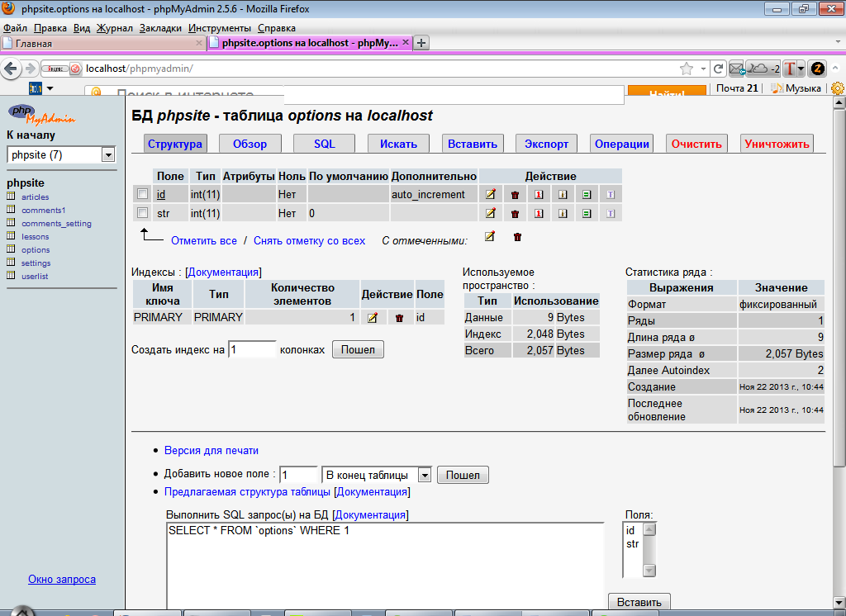846x616 pixels.
Task: Switch to the Главная browser tab
Action: click(x=102, y=43)
